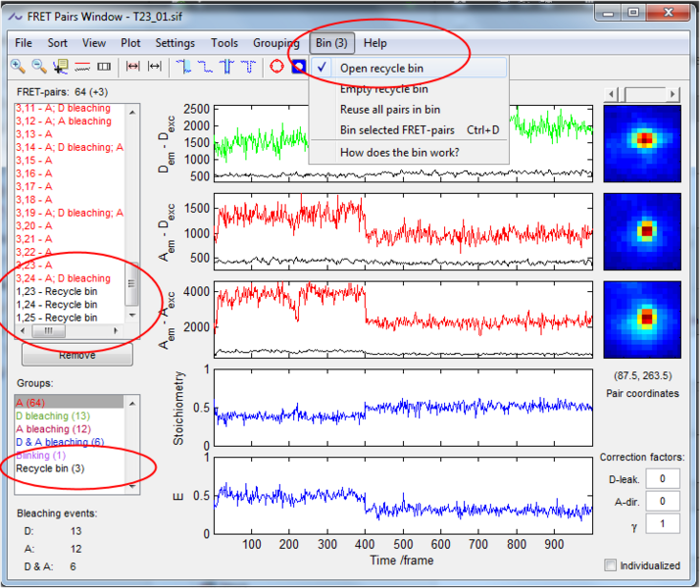
Task: Select the Recycle bin (3) group
Action: click(49, 469)
